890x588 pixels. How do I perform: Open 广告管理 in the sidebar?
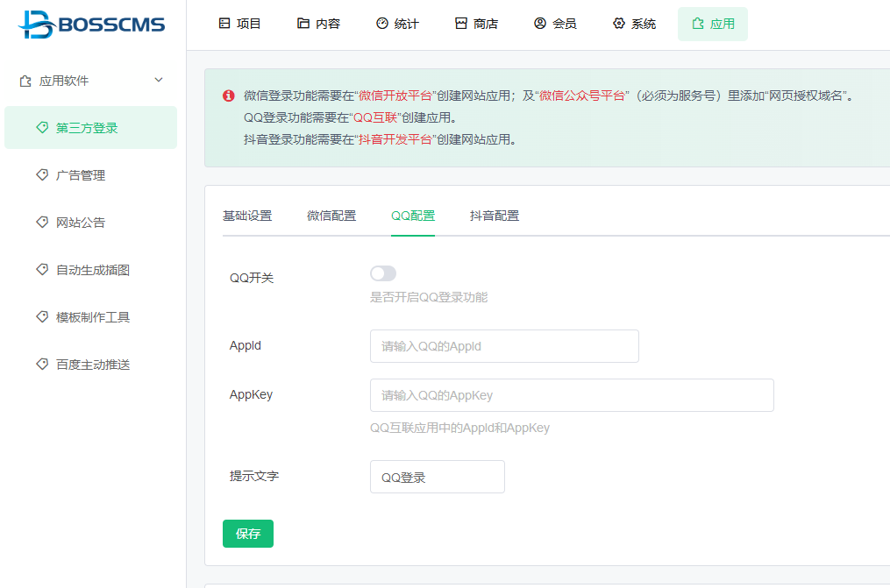[81, 175]
